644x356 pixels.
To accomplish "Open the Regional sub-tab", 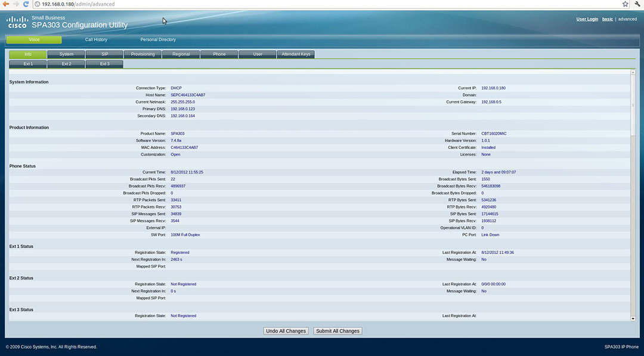I will 181,54.
